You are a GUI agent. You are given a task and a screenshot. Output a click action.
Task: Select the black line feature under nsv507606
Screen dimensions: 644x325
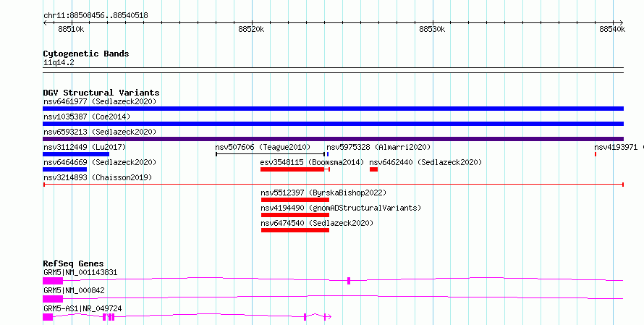pos(270,154)
